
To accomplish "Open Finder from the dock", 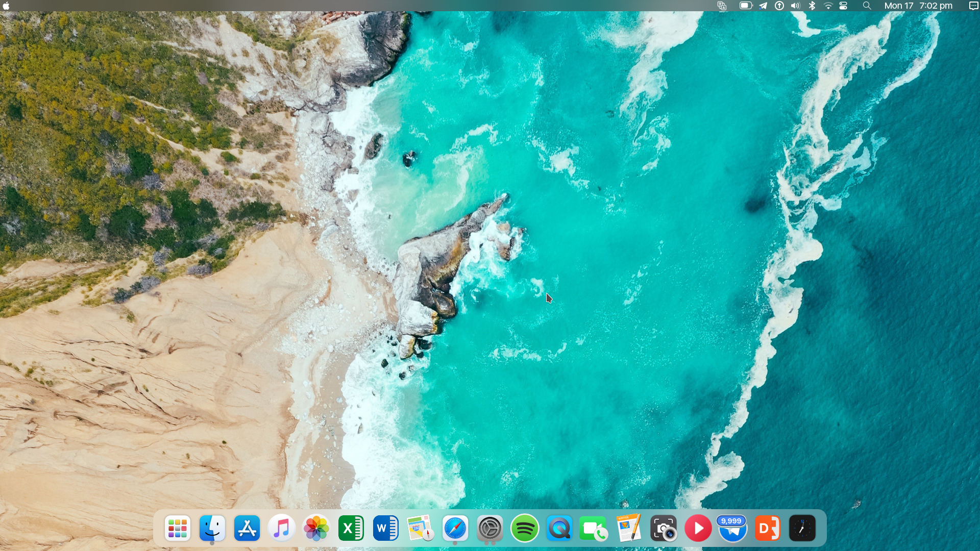I will 212,528.
